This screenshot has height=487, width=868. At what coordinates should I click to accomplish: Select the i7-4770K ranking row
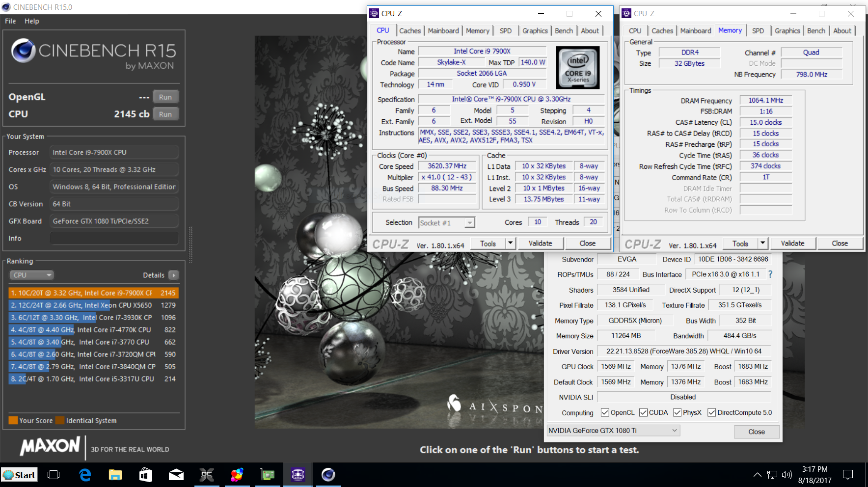click(93, 329)
